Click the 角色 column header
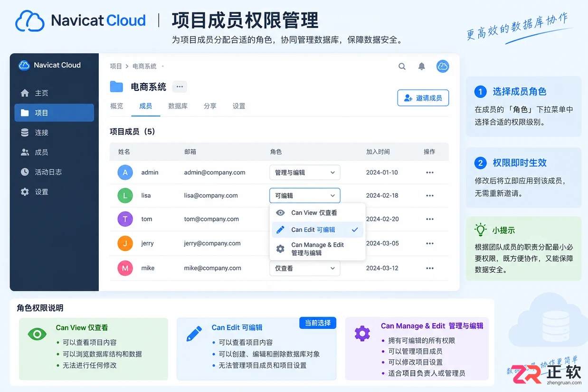 276,152
